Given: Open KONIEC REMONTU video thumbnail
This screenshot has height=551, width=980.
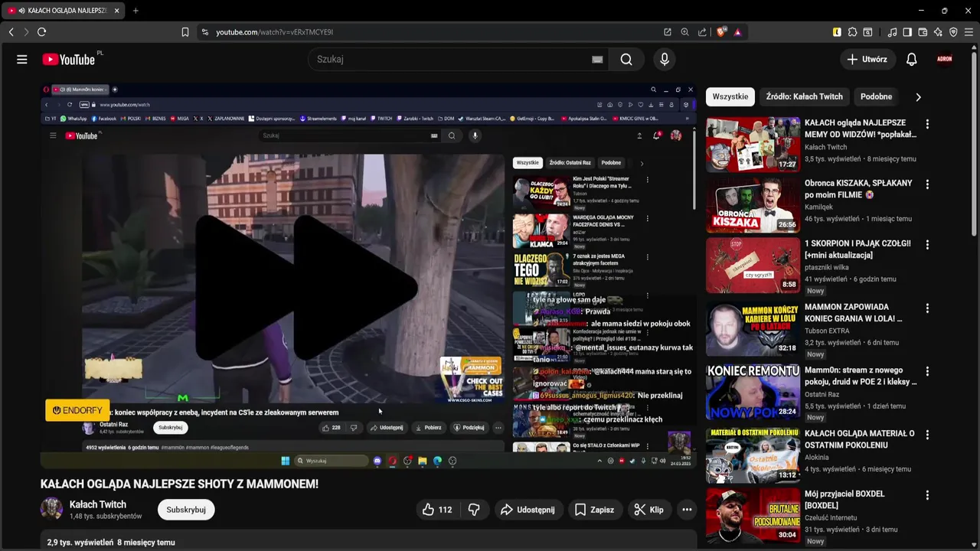Looking at the screenshot, I should [753, 392].
